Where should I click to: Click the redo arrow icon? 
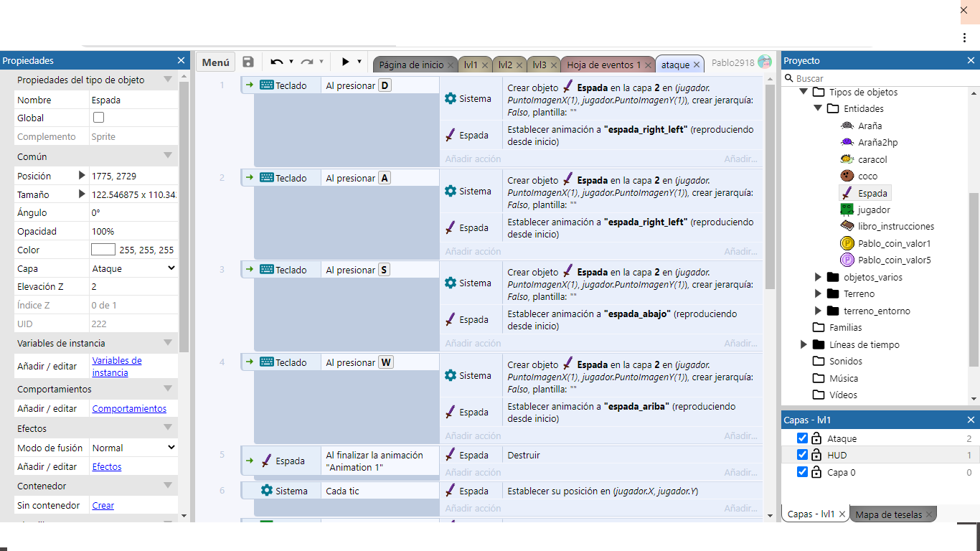coord(307,62)
